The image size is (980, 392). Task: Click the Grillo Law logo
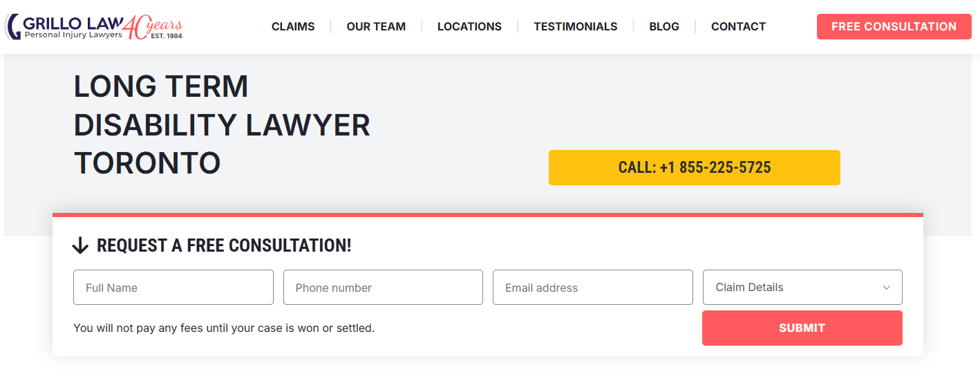point(66,26)
